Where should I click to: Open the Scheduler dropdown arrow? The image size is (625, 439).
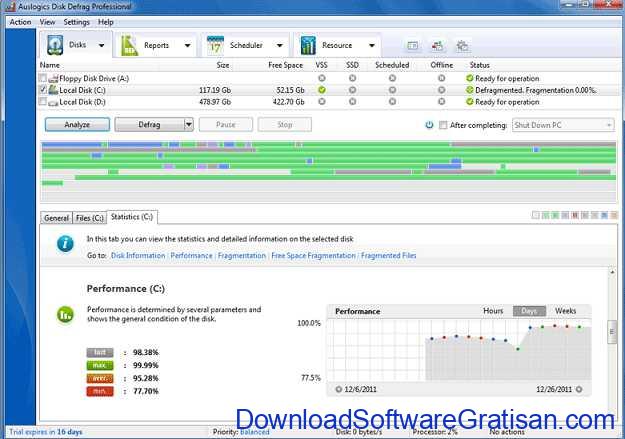280,45
